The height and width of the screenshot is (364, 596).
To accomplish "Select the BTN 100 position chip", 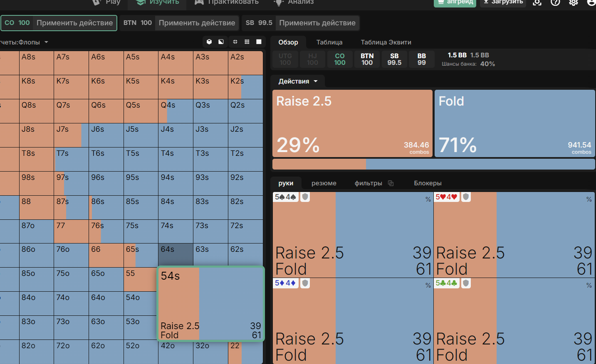I will pyautogui.click(x=367, y=59).
